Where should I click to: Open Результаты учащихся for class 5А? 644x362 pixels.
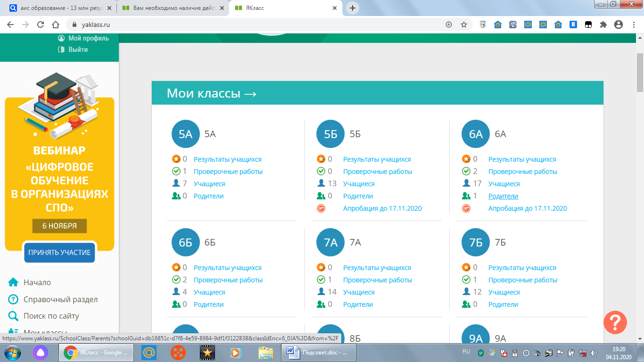[x=228, y=159]
